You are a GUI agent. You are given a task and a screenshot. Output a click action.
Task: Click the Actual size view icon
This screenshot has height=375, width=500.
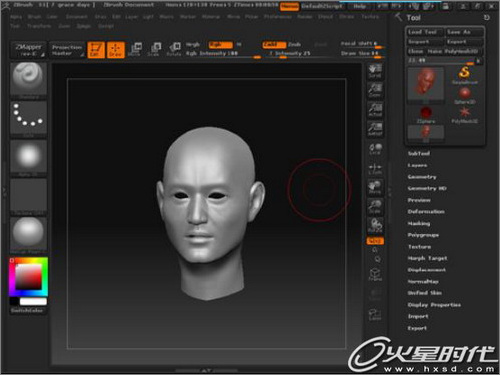(375, 110)
